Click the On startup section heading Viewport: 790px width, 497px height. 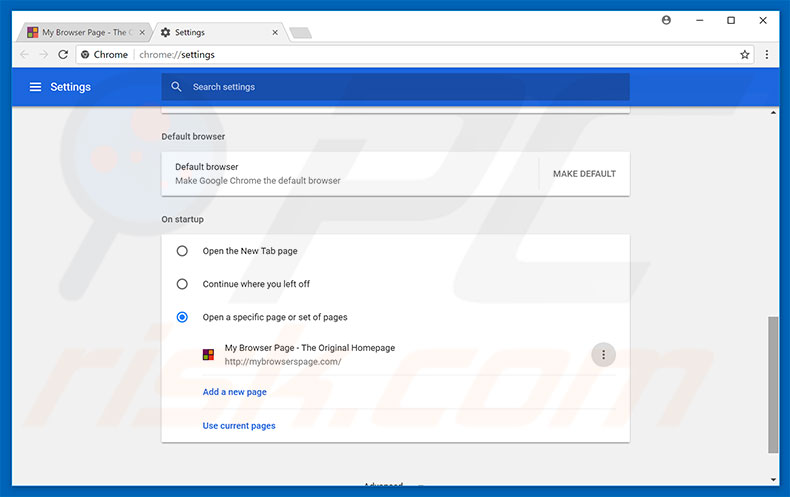182,219
